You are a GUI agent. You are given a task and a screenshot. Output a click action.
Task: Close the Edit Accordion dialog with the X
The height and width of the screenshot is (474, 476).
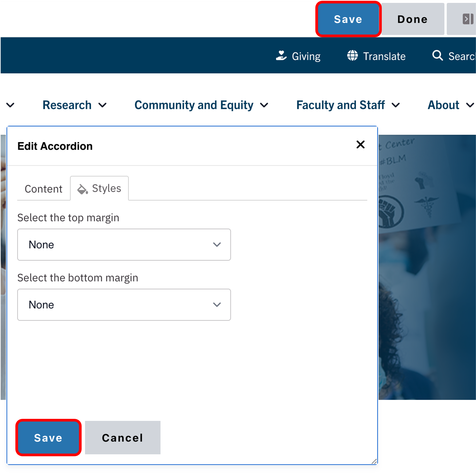coord(360,145)
